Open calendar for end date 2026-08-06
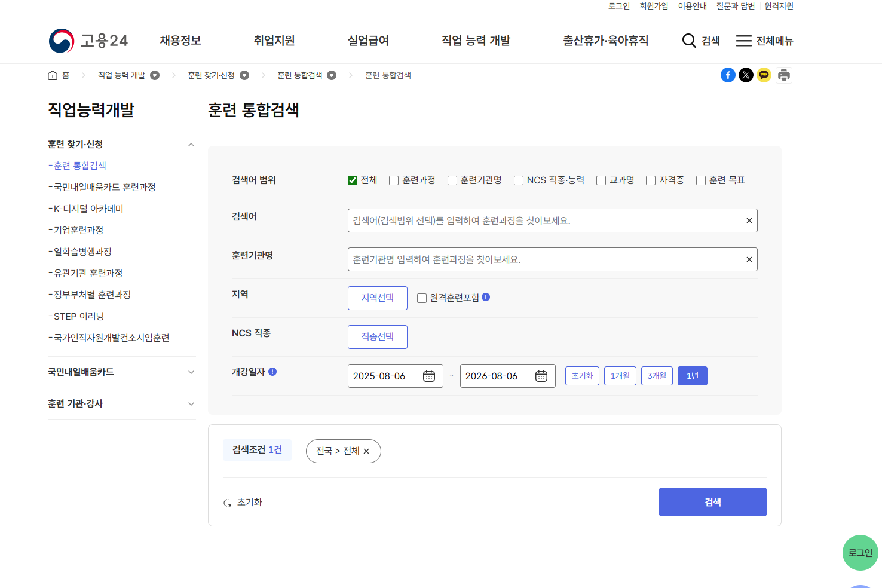Screen dimensions: 882x588 (541, 376)
